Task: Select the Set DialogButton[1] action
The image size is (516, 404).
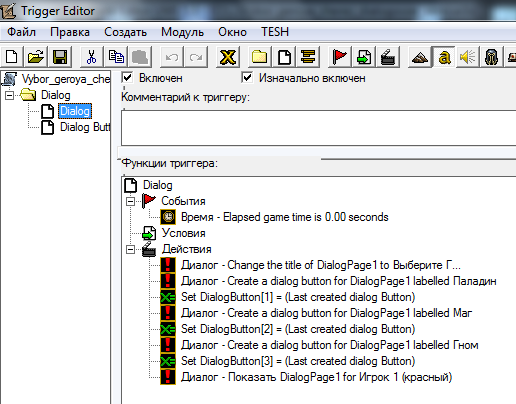Action: [298, 297]
